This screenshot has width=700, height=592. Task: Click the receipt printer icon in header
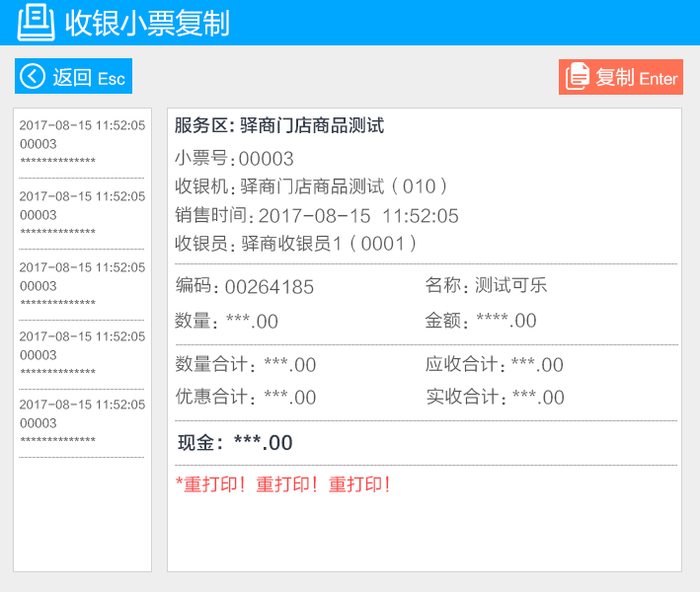coord(36,22)
